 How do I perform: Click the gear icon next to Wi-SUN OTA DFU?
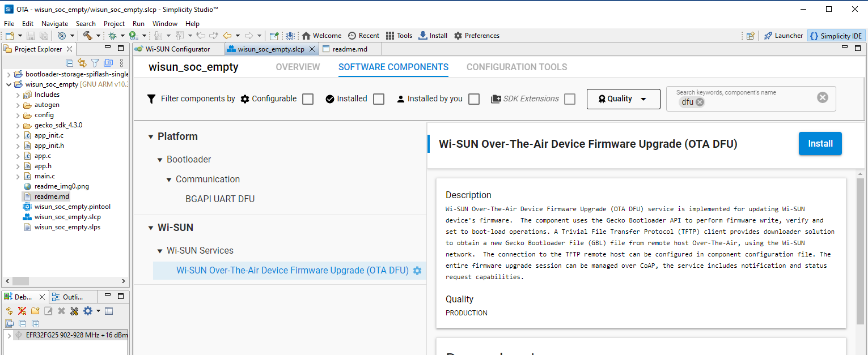[417, 271]
